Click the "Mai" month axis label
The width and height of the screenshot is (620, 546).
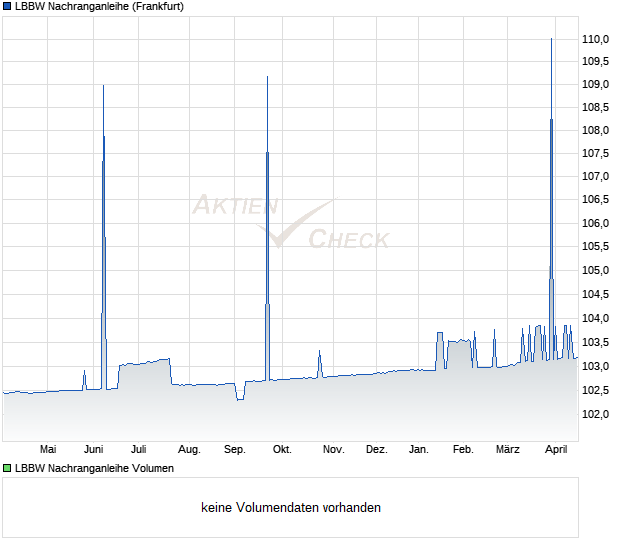[x=48, y=449]
